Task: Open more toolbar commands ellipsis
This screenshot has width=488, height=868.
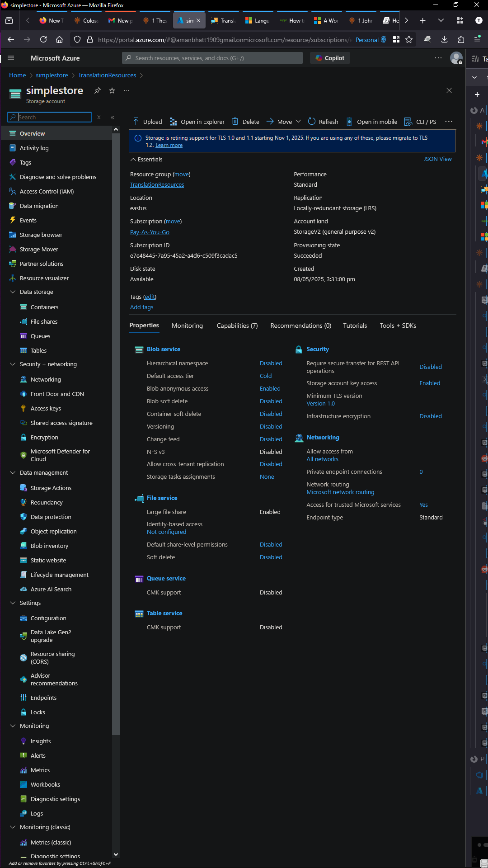Action: pos(449,122)
